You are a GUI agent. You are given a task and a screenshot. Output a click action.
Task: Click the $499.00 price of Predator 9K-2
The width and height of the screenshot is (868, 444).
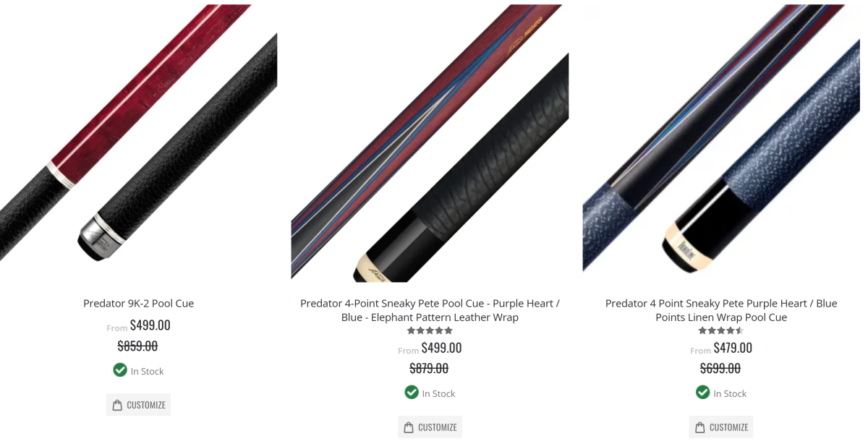[x=150, y=325]
